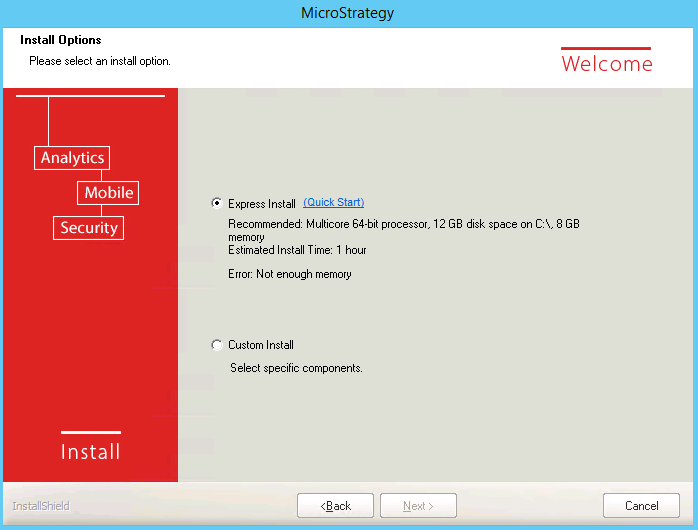The height and width of the screenshot is (530, 698).
Task: Click the Mobile box in sidebar
Action: (108, 193)
